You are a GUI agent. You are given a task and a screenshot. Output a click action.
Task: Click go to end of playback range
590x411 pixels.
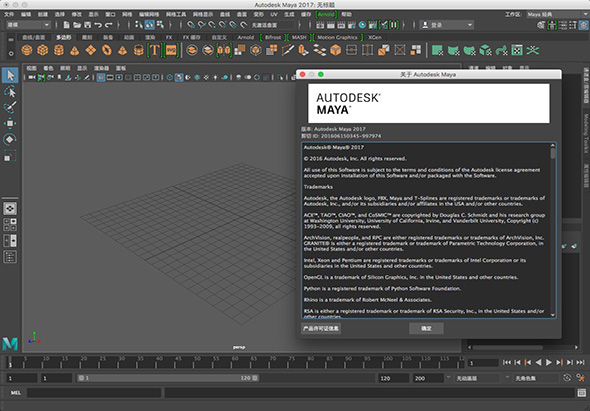(580, 362)
